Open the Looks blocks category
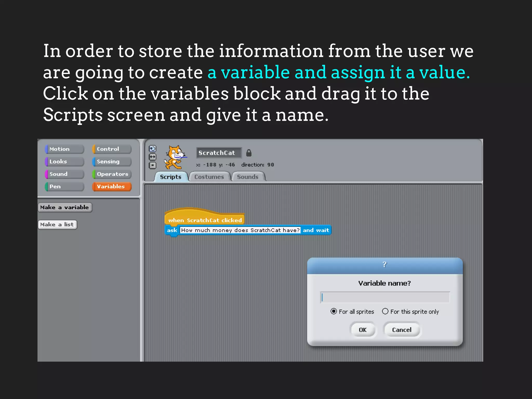Screen dimensions: 532x399 (64, 162)
